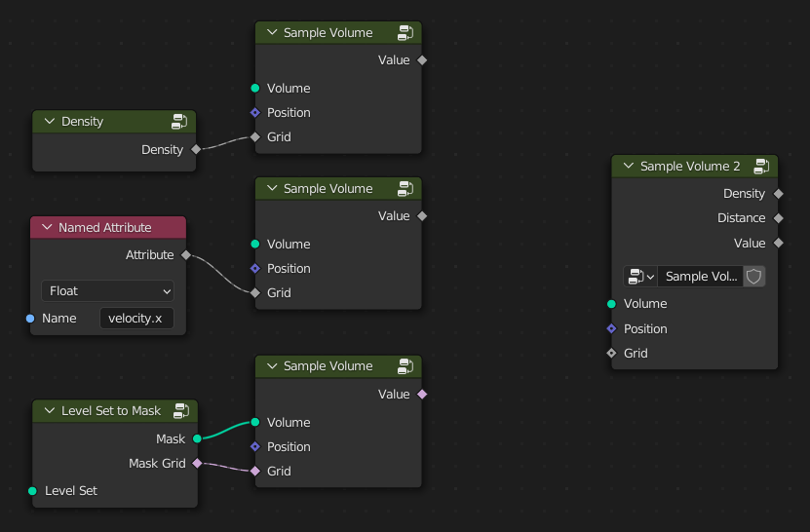The image size is (810, 532).
Task: Click the group icon on Sample Volume 2 header
Action: pos(760,167)
